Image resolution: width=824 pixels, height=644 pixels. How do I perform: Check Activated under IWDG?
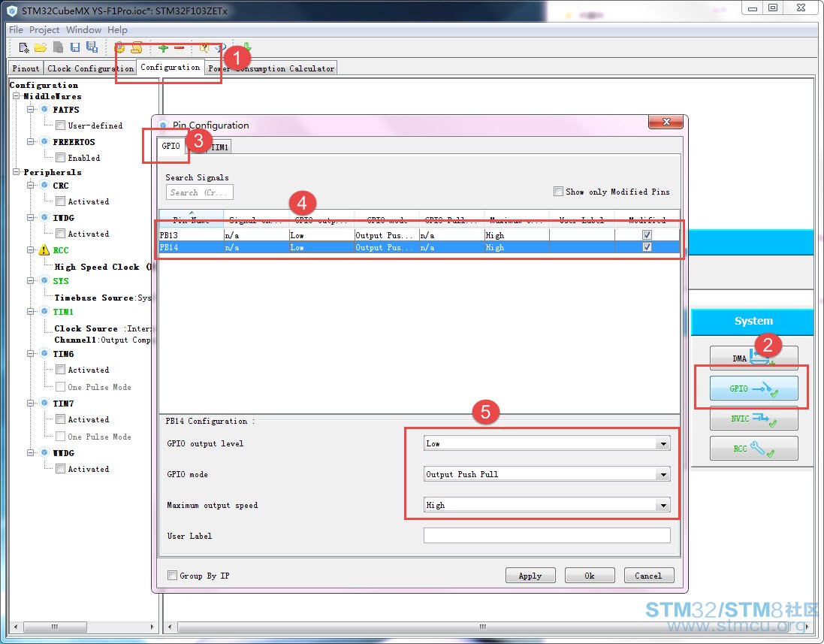tap(61, 233)
